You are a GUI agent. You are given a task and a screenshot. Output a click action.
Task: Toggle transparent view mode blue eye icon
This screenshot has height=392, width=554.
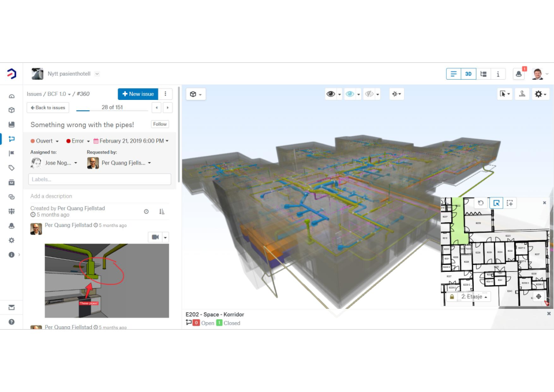click(x=349, y=94)
